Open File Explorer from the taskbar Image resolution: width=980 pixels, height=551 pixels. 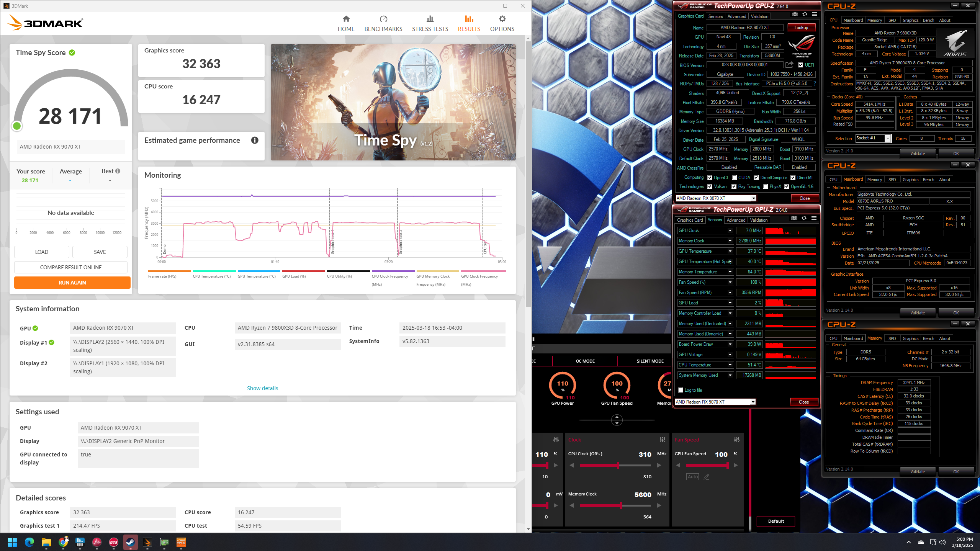tap(46, 542)
